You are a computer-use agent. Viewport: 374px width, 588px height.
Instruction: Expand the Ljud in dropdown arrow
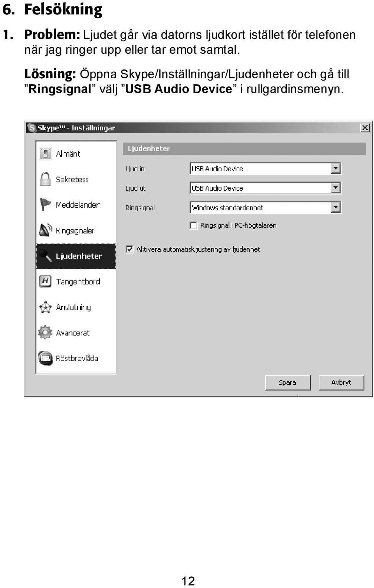335,168
